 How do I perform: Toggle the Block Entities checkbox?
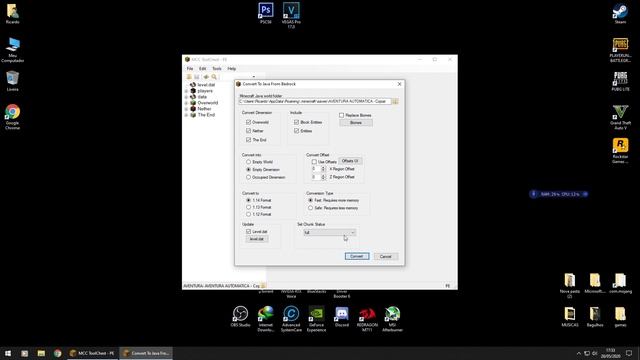click(296, 122)
